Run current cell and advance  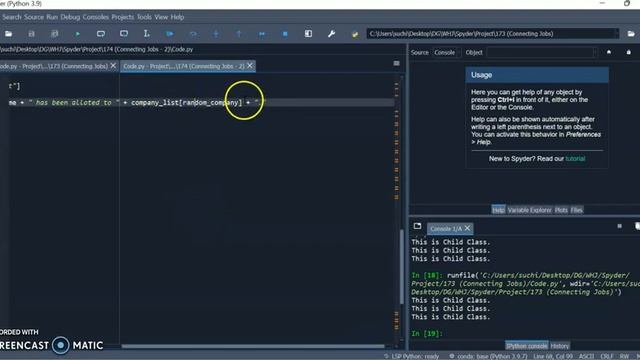coord(124,34)
